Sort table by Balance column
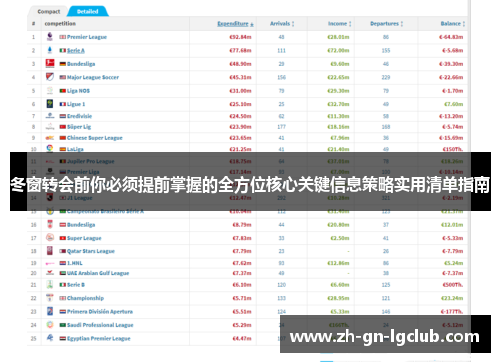This screenshot has height=362, width=500. click(x=452, y=24)
